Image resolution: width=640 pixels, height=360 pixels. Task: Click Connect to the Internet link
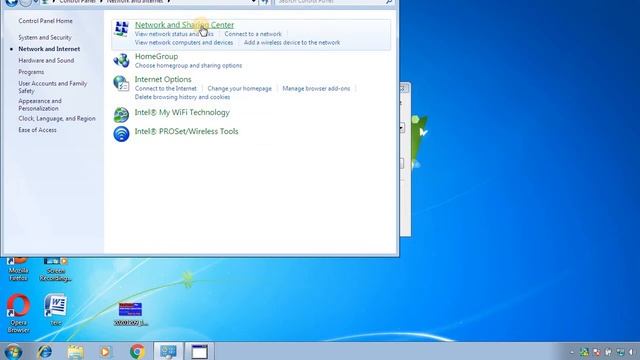(165, 88)
